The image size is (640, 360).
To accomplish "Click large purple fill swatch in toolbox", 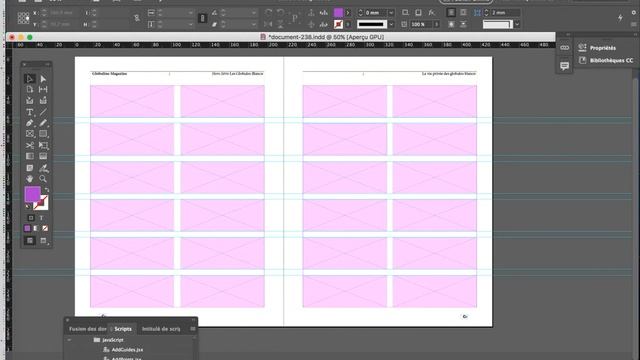I will pyautogui.click(x=32, y=194).
